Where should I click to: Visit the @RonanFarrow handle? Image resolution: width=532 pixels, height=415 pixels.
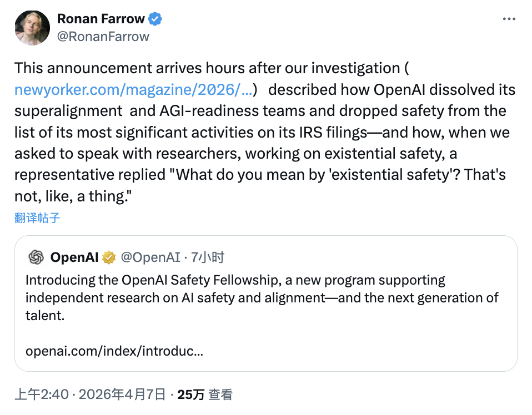pos(103,36)
